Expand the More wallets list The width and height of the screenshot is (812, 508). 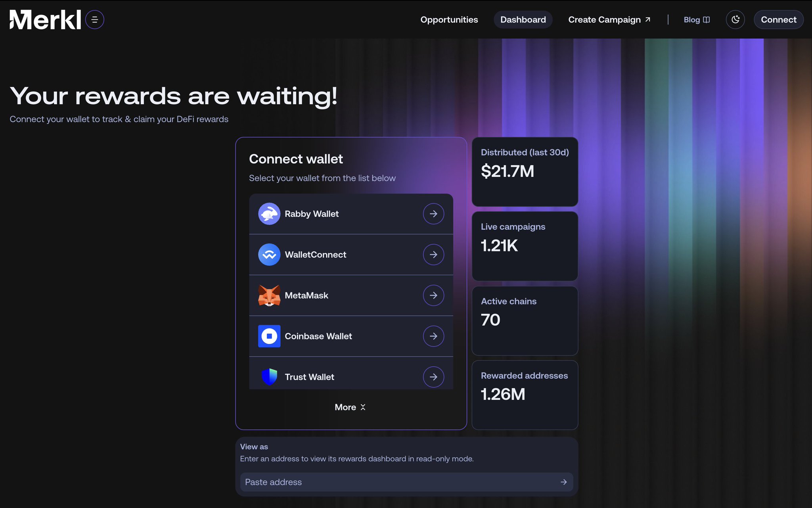(x=350, y=407)
